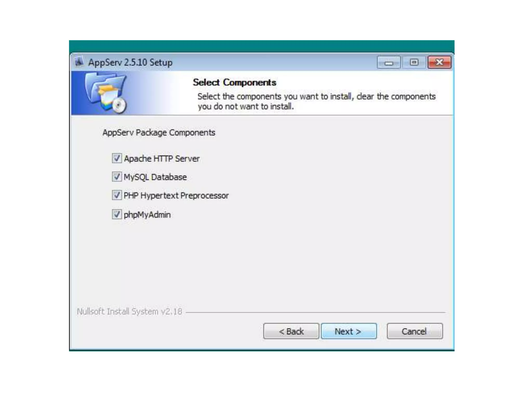This screenshot has height=399, width=532.
Task: Click the Nullsoft Install System v2.18 text
Action: tap(130, 311)
